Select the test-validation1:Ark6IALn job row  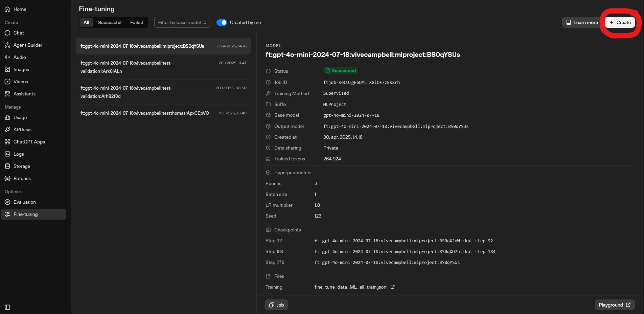click(163, 67)
